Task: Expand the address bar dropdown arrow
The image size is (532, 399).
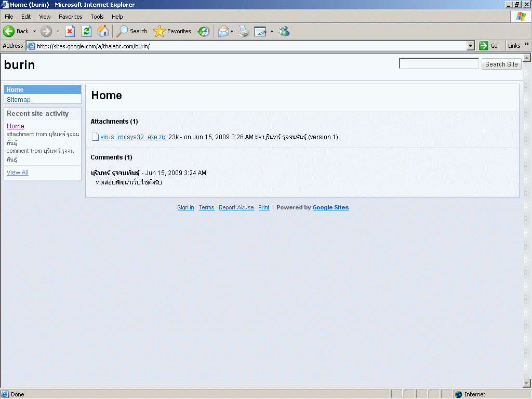Action: pos(471,46)
